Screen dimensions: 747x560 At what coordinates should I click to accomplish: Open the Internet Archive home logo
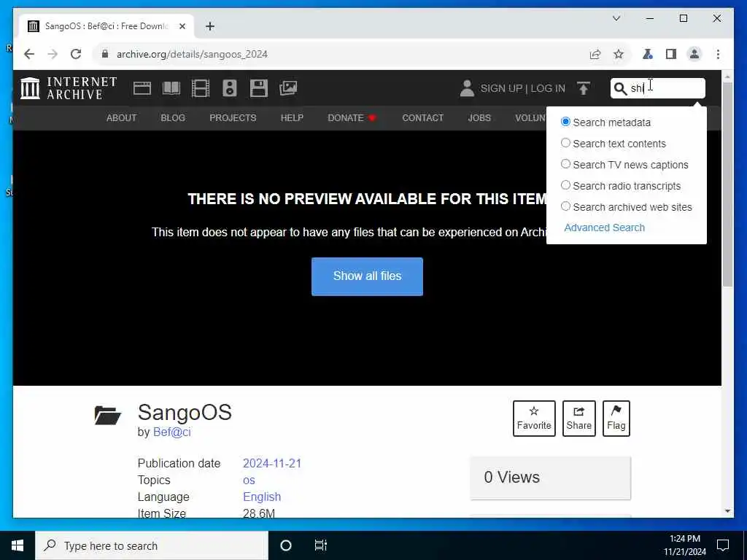(69, 88)
